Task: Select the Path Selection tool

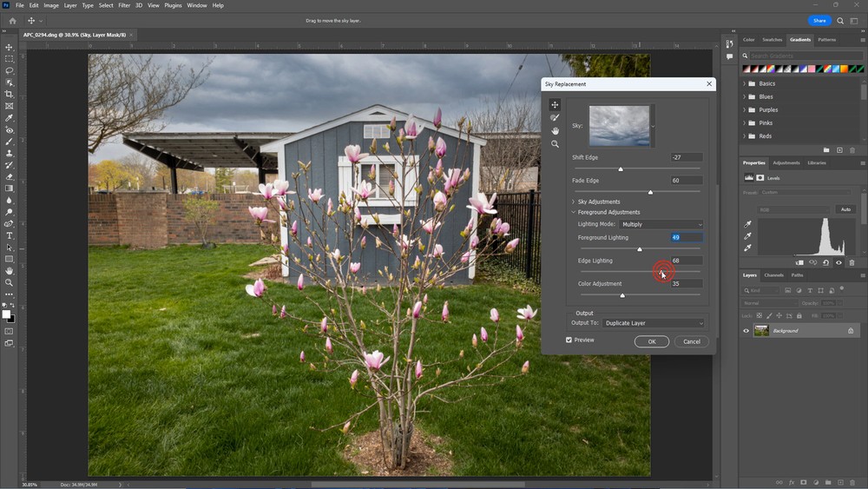Action: (9, 248)
